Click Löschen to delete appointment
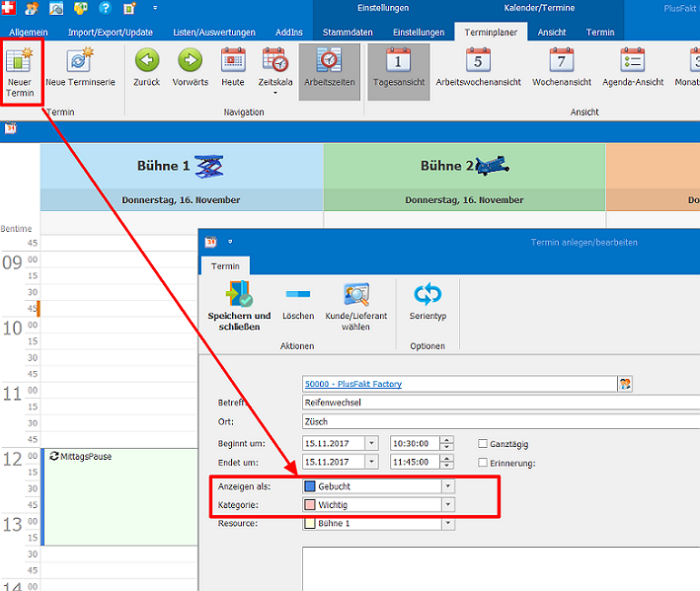Viewport: 700px width, 591px height. tap(298, 301)
